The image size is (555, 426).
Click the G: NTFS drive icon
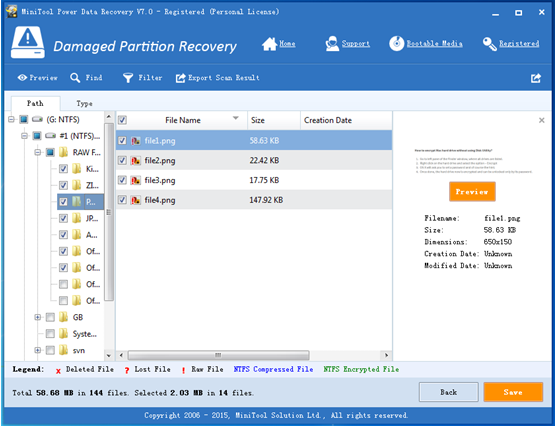[x=37, y=120]
